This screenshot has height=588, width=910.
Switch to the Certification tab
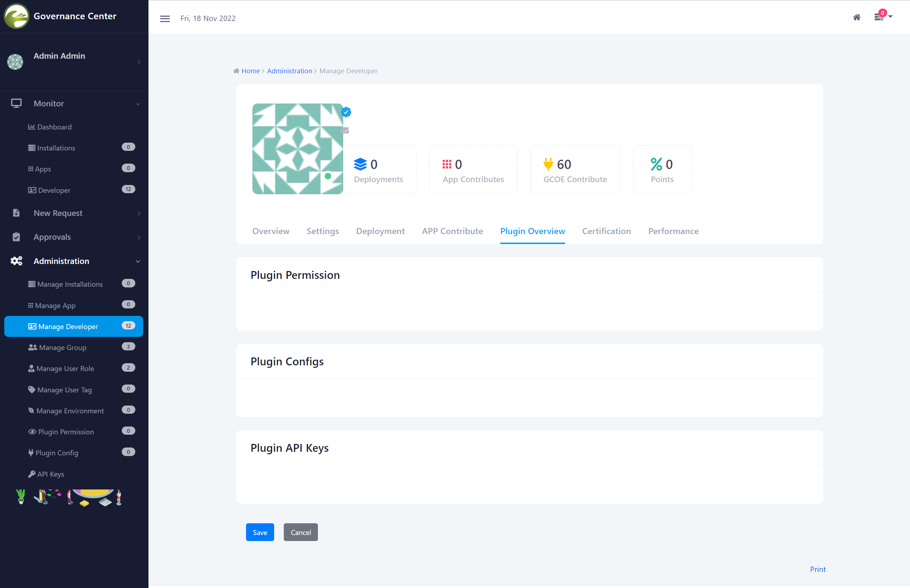coord(606,231)
